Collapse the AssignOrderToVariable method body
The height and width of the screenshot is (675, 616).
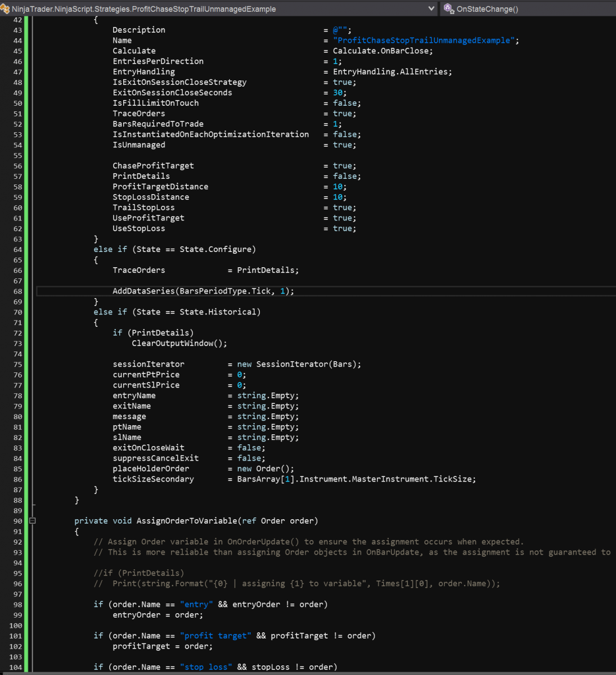click(x=32, y=521)
